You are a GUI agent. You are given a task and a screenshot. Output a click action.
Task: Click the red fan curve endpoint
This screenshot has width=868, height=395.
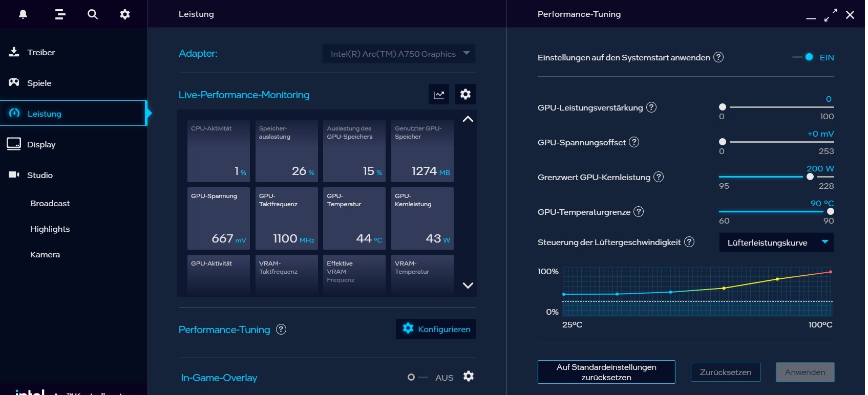coord(830,272)
